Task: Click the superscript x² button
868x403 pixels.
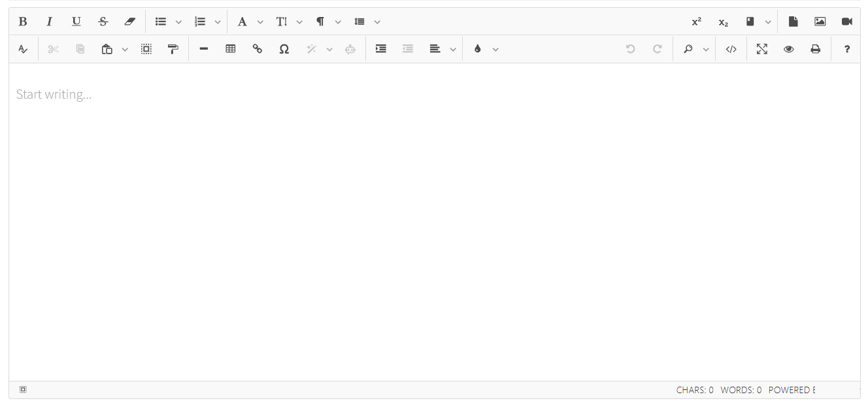Action: [696, 22]
